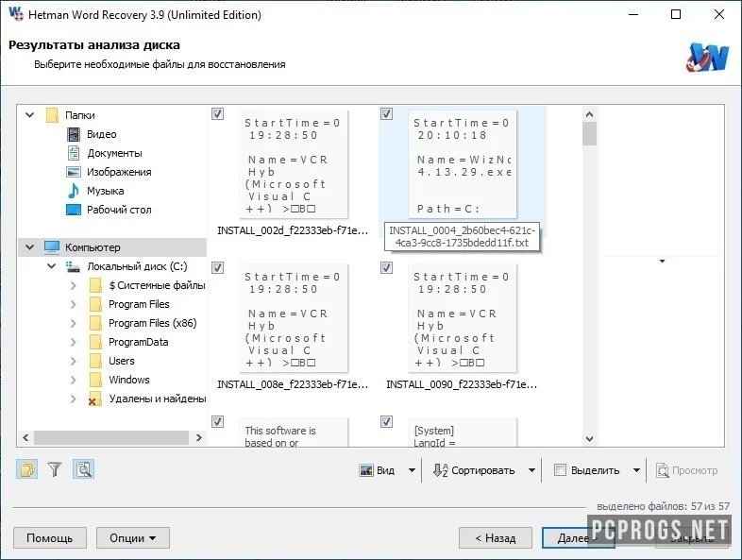Uncheck the [System] LangId file checkbox
The image size is (742, 560).
(387, 422)
